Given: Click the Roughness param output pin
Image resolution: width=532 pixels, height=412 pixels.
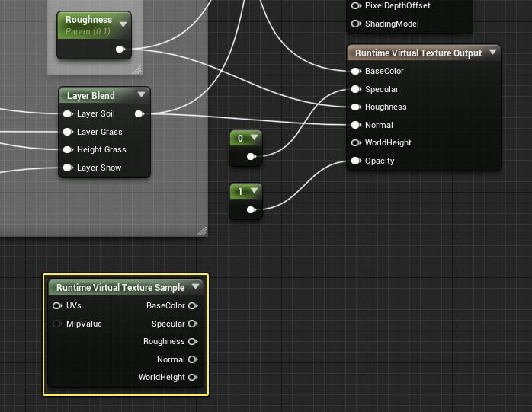Looking at the screenshot, I should tap(120, 50).
